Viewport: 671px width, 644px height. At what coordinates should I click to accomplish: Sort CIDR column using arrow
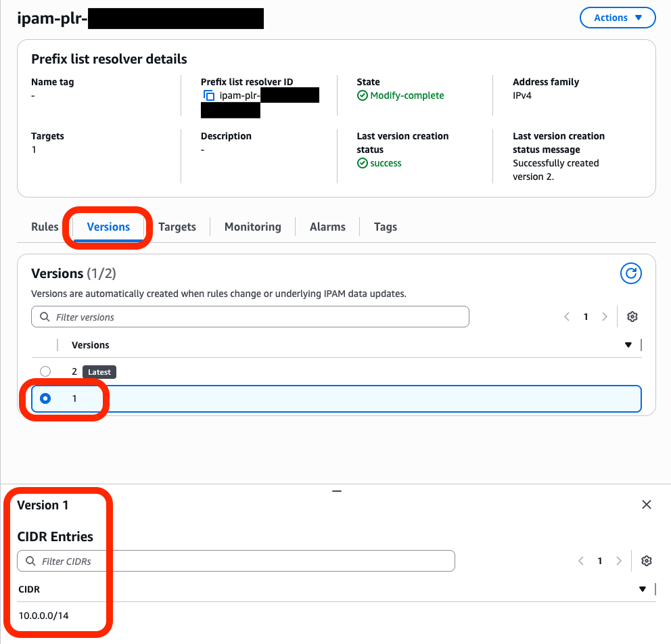643,589
